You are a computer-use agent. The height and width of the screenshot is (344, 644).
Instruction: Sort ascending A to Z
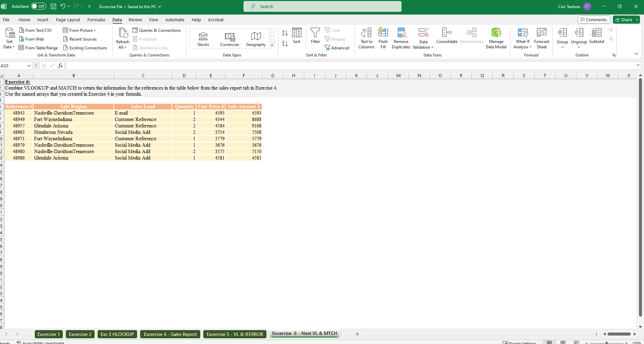(x=285, y=33)
